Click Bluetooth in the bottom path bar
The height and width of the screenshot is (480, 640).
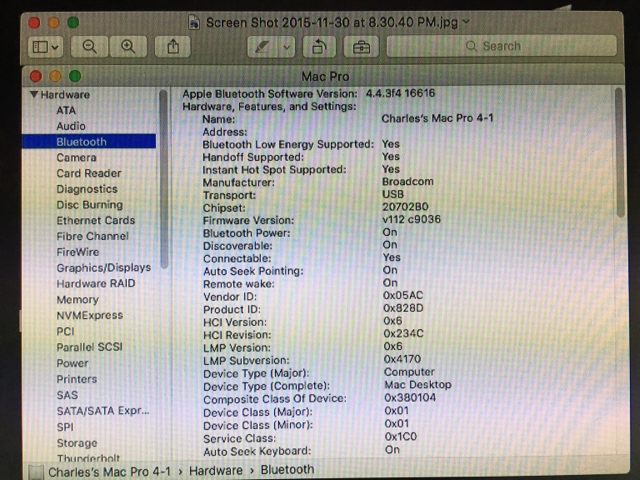click(x=287, y=470)
